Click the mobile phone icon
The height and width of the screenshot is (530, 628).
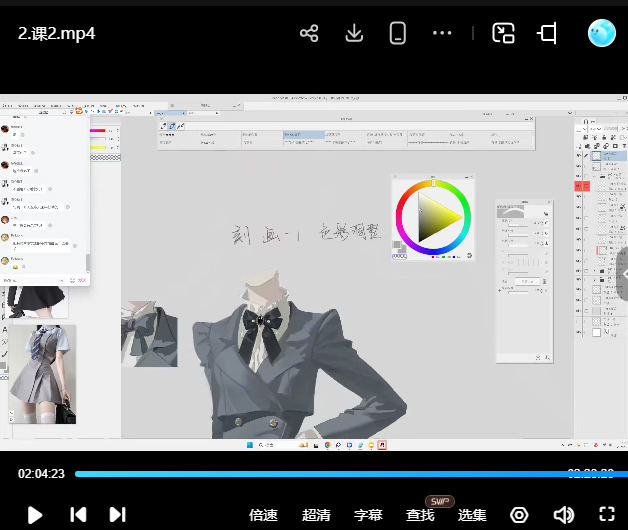[398, 33]
